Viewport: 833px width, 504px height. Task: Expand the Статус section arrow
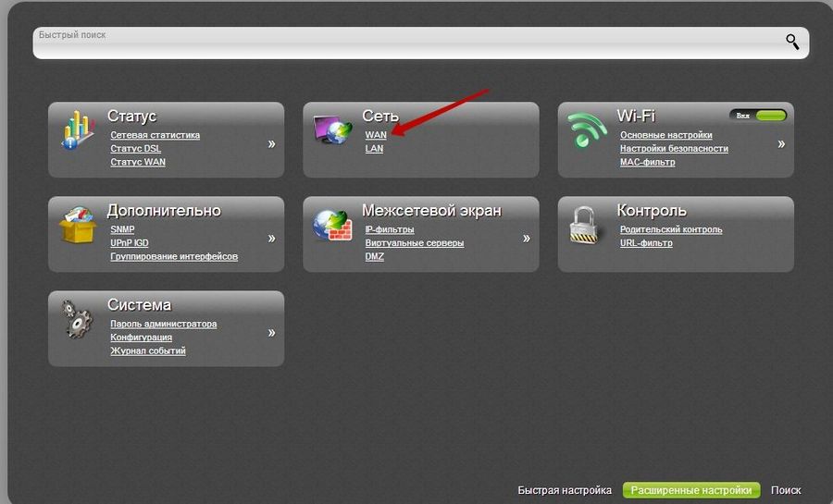[271, 143]
